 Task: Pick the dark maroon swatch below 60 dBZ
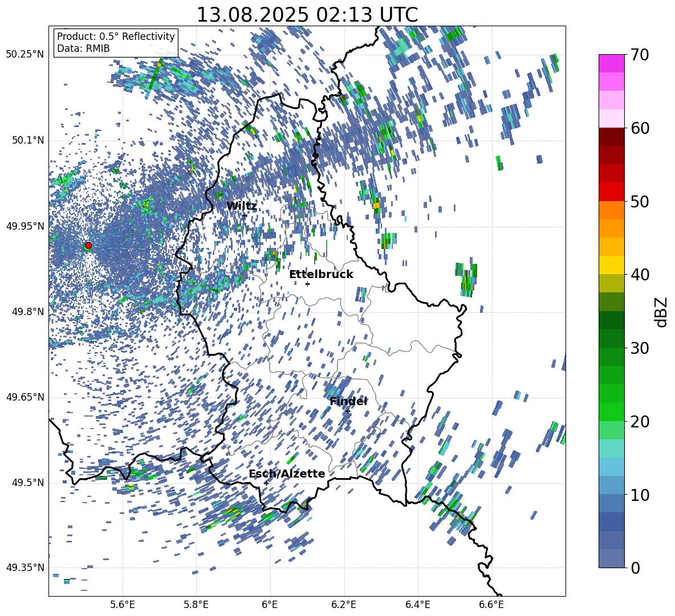click(x=611, y=137)
